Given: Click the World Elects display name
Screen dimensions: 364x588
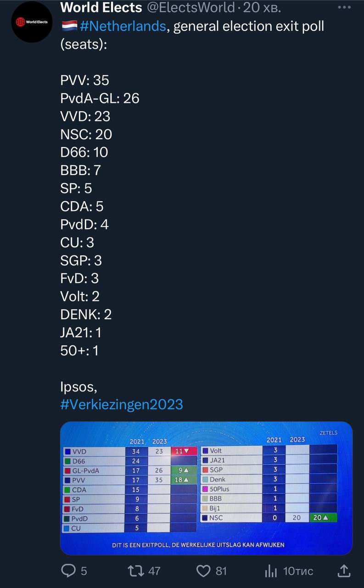Looking at the screenshot, I should tap(101, 7).
